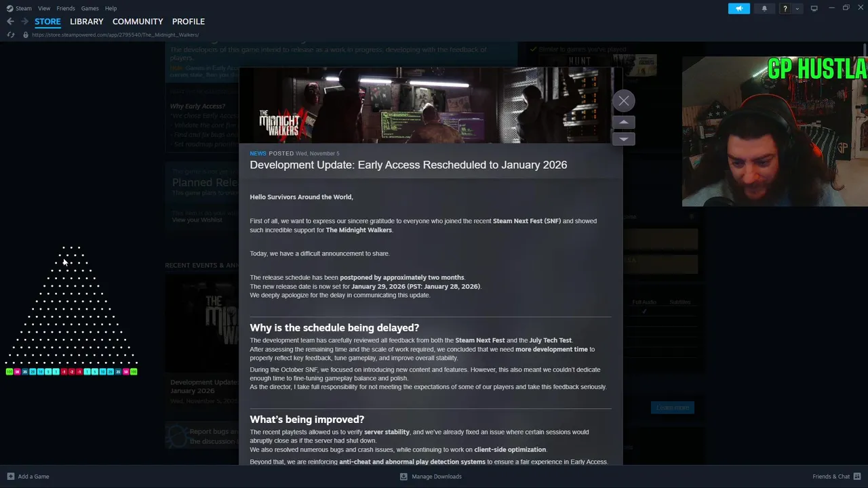Open the Friends menu
The height and width of the screenshot is (488, 868).
point(66,8)
